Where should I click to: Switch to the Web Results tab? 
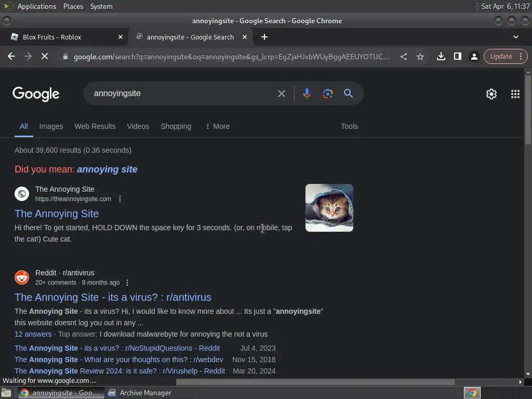pos(95,126)
